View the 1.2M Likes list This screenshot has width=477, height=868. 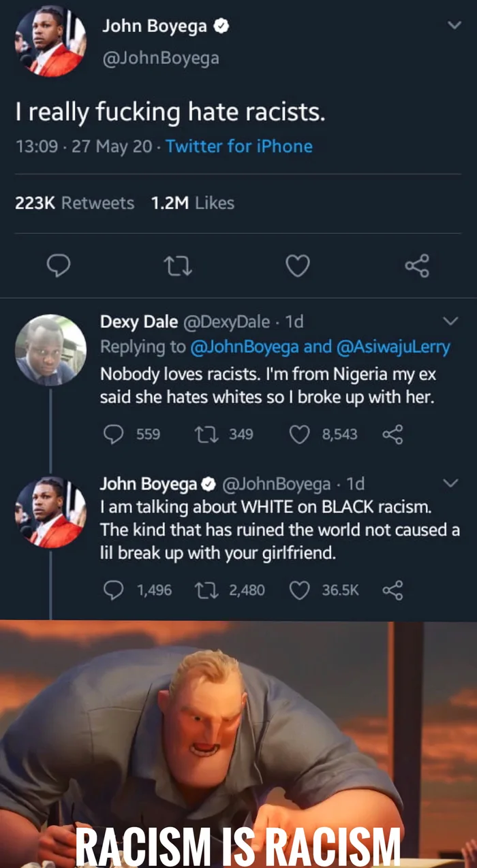pos(192,203)
